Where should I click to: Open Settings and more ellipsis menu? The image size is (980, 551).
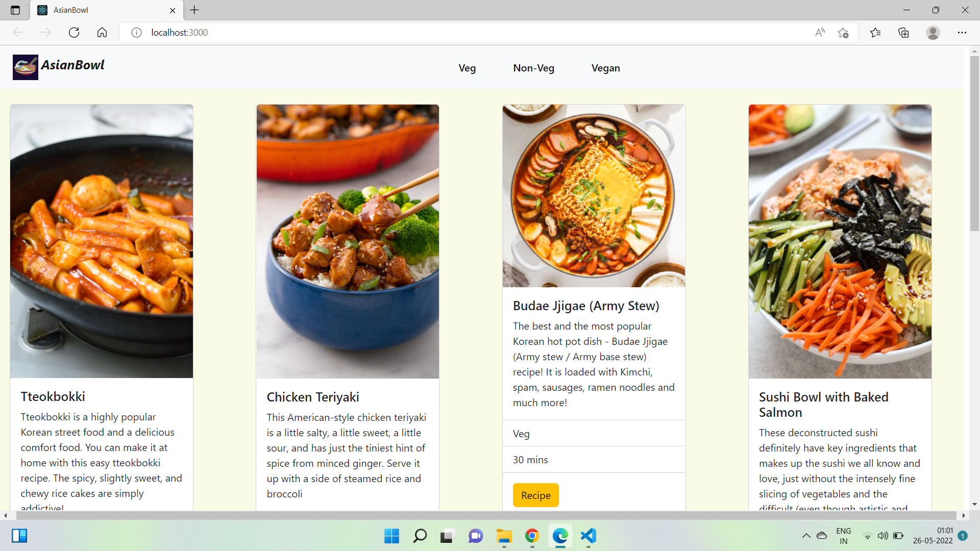[962, 33]
